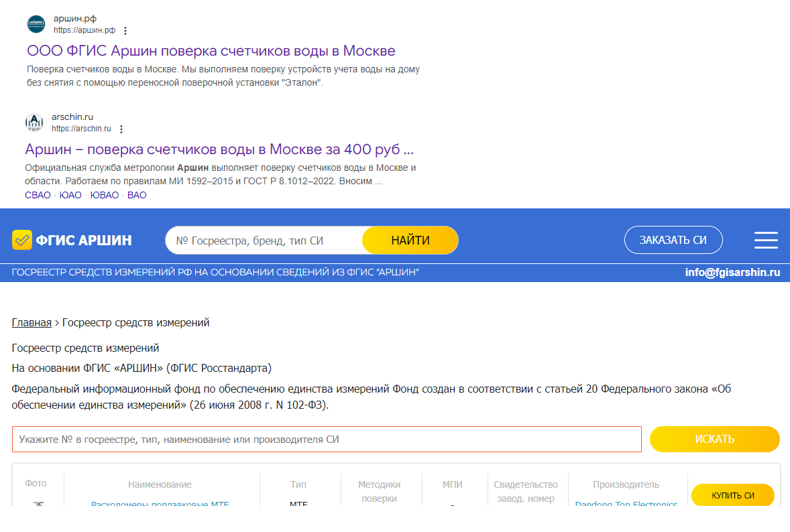Open three-dot options for аршин.рф result
Screen dimensions: 790x532
pos(125,30)
